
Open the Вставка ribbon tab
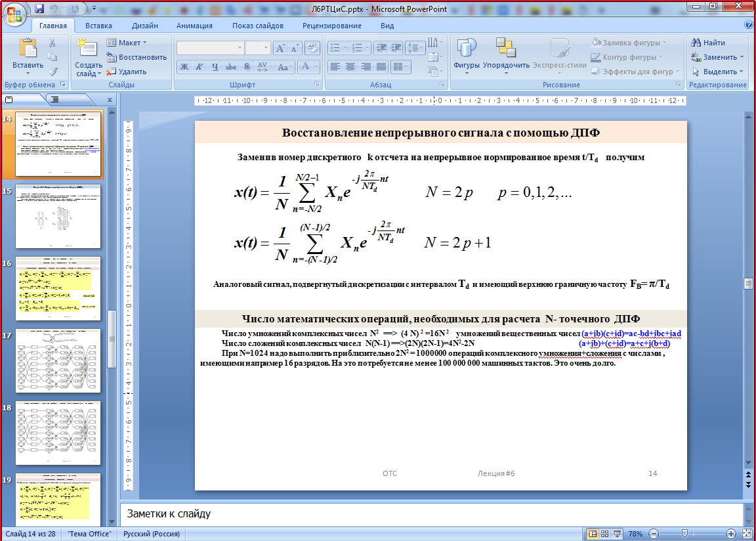tap(98, 26)
